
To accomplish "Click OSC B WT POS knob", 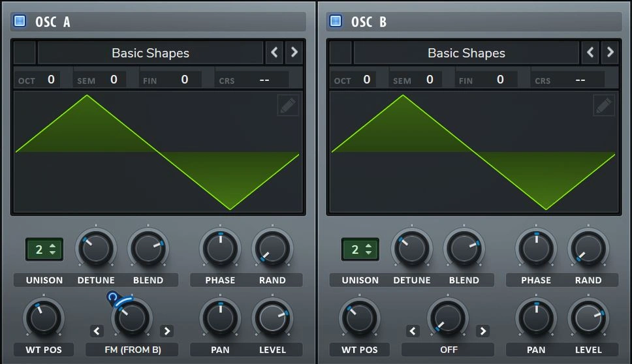I will coord(360,318).
